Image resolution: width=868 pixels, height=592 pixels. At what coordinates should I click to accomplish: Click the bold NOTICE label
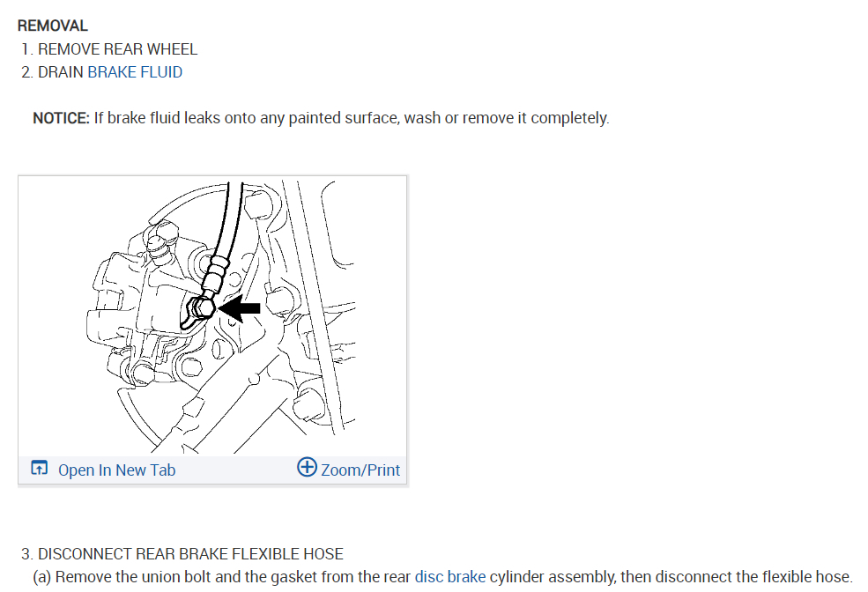61,118
